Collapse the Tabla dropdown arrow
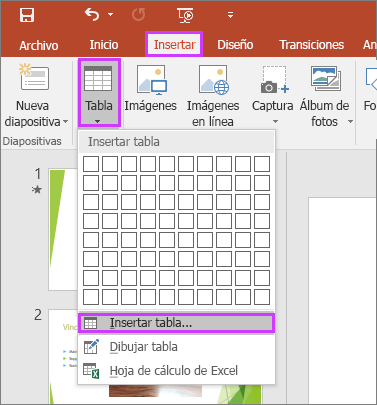 coord(97,121)
